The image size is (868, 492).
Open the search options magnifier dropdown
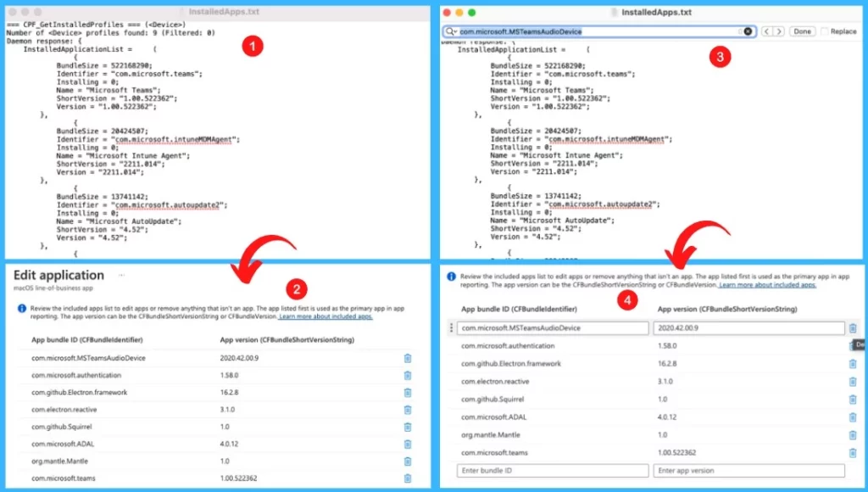[451, 31]
